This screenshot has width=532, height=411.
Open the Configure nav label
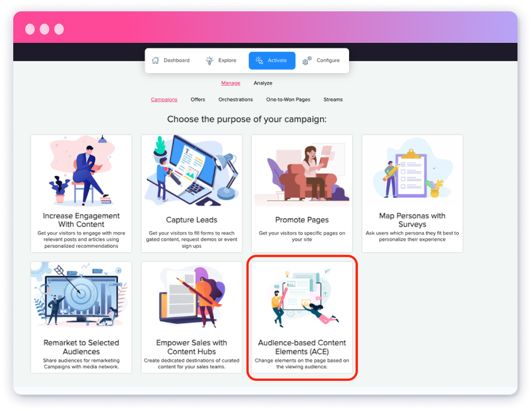(x=328, y=61)
